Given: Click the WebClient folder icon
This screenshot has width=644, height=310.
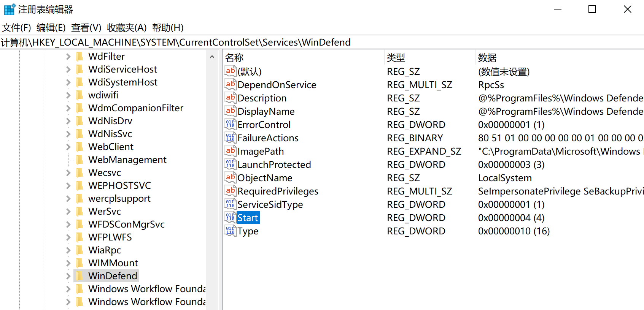Looking at the screenshot, I should (x=80, y=147).
